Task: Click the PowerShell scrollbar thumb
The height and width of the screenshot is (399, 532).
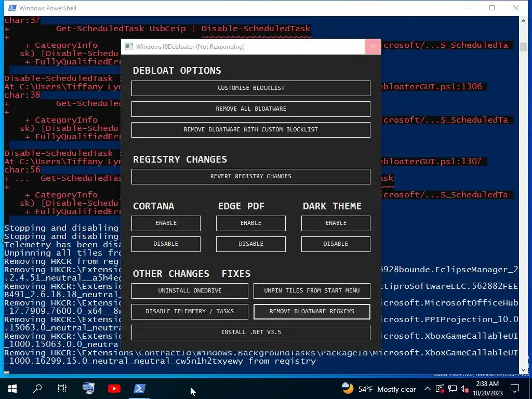Action: coord(523,47)
